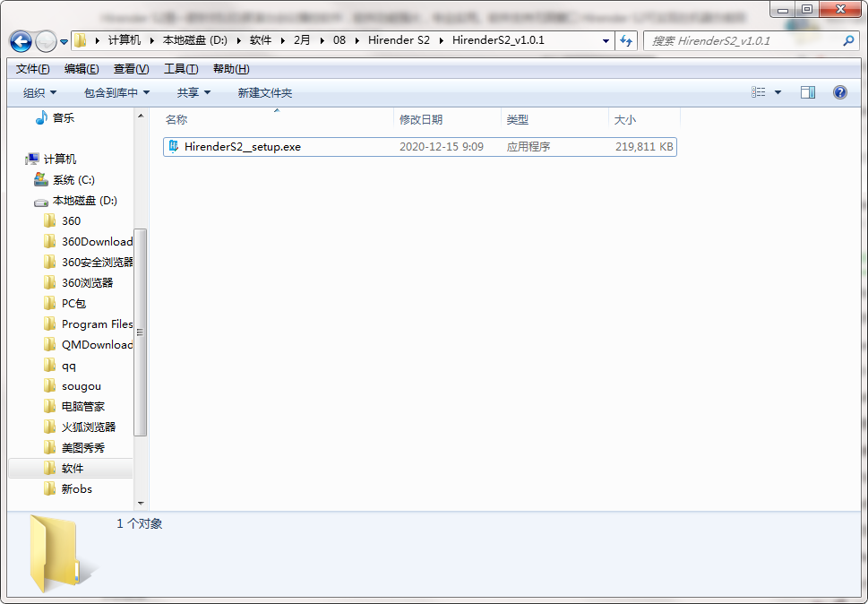Viewport: 868px width, 604px height.
Task: Click navigation pane scroll up arrow
Action: (141, 116)
